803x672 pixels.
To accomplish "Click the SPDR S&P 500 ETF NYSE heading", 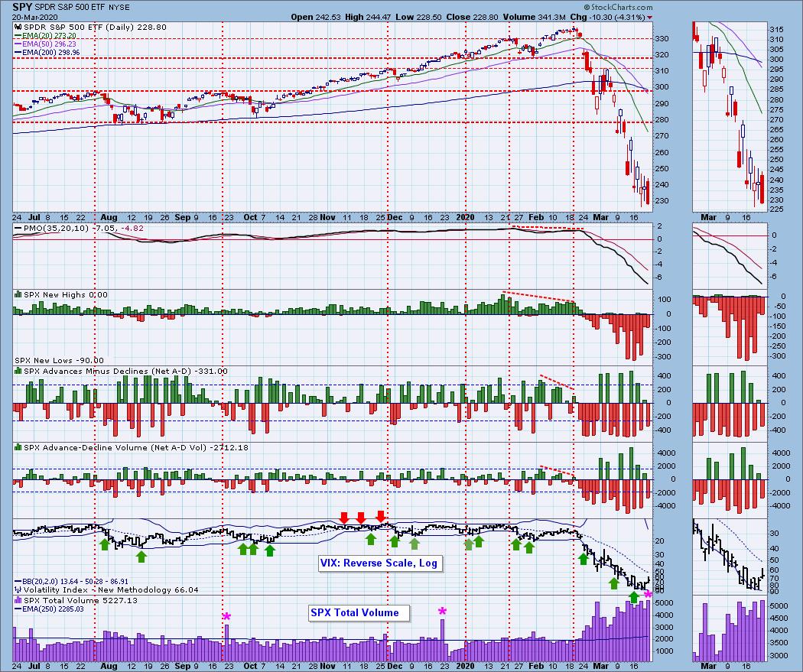I will pyautogui.click(x=83, y=8).
